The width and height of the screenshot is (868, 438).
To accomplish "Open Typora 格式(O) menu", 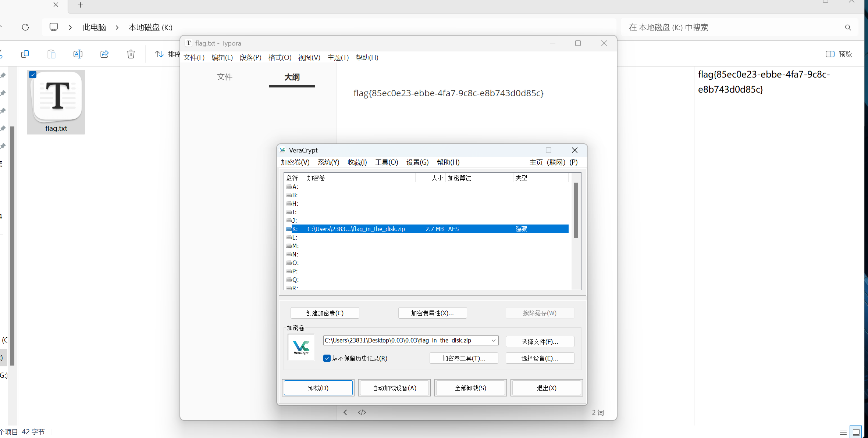I will point(280,58).
